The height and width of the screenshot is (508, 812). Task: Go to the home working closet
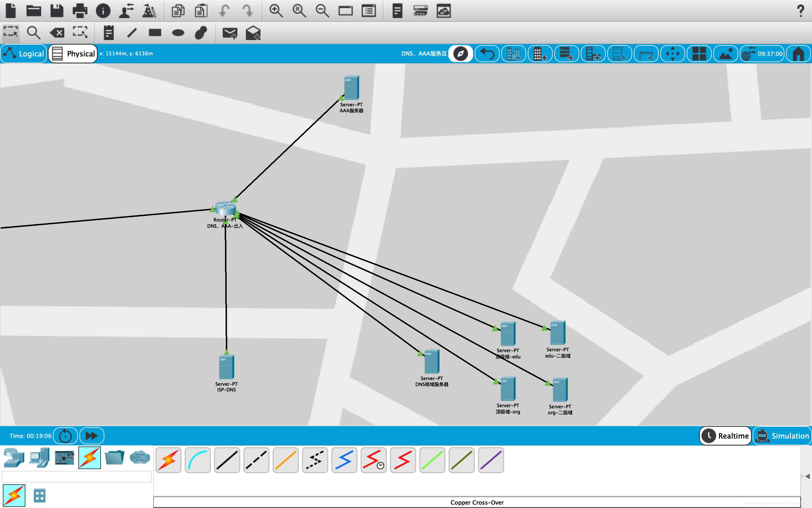798,53
